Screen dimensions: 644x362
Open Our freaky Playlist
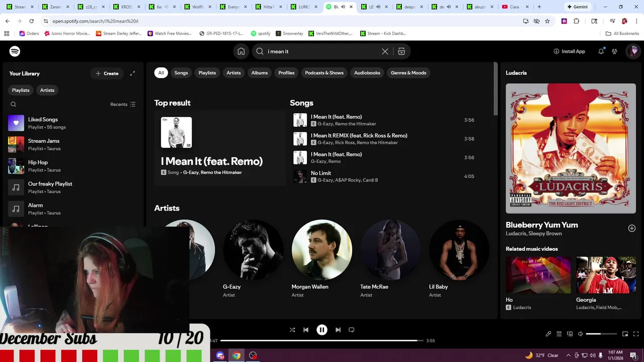[x=72, y=188]
